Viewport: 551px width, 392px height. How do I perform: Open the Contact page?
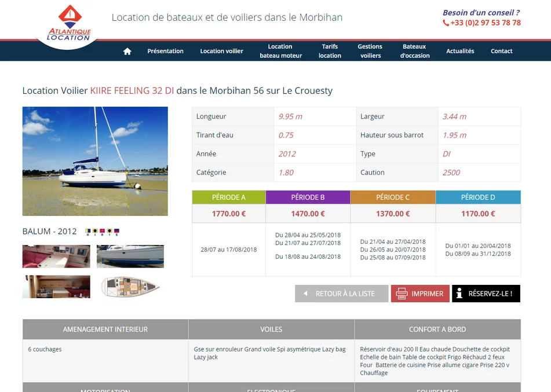click(x=501, y=52)
